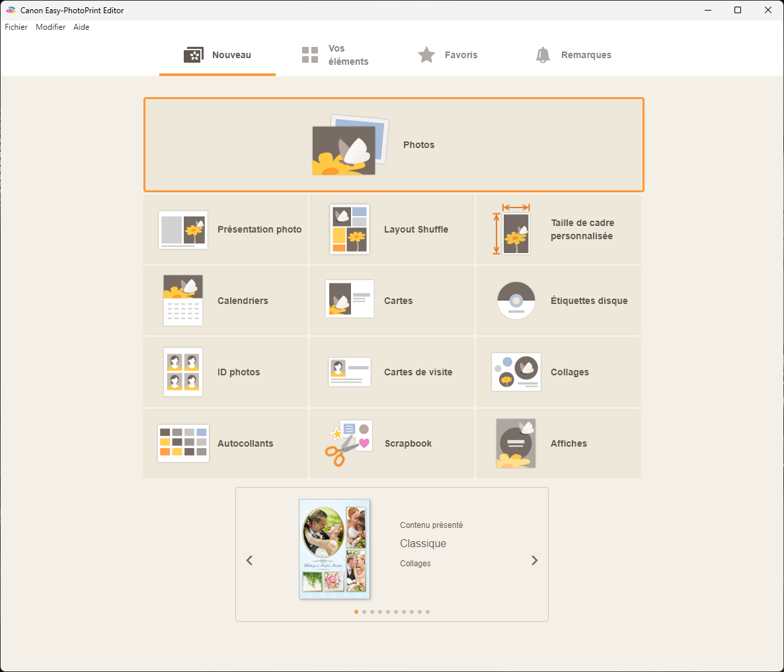Click the Étiquettes disque disc icon
The width and height of the screenshot is (784, 672).
click(516, 301)
